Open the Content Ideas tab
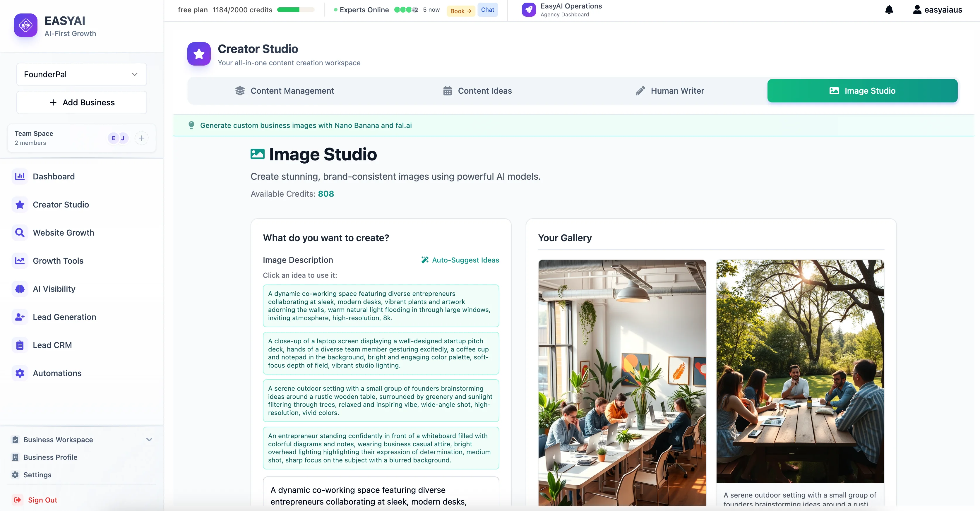The height and width of the screenshot is (511, 980). pyautogui.click(x=485, y=90)
